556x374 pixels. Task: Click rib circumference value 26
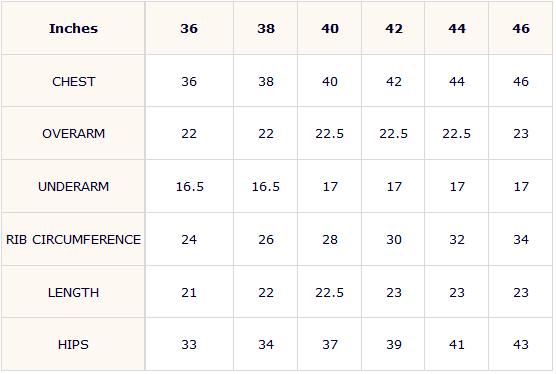[x=266, y=240]
